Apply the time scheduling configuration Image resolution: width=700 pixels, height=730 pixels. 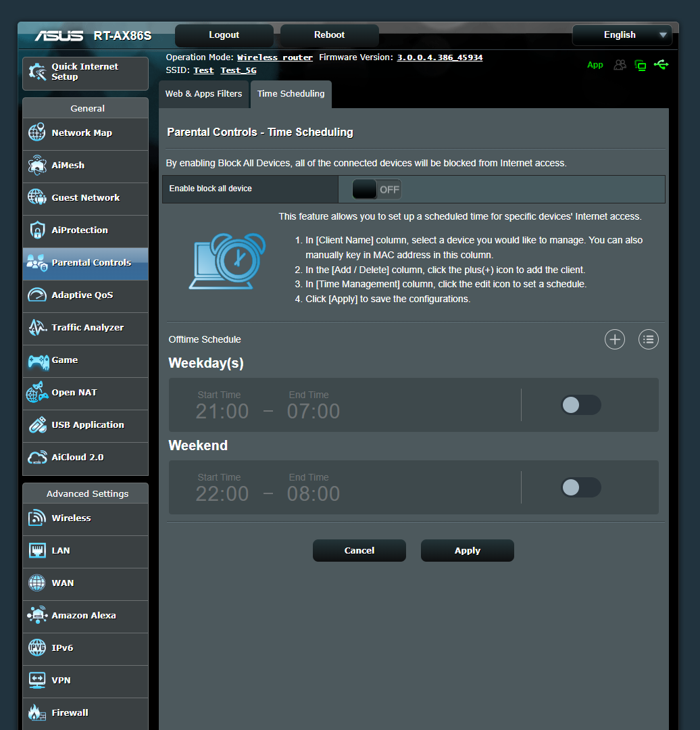click(467, 550)
